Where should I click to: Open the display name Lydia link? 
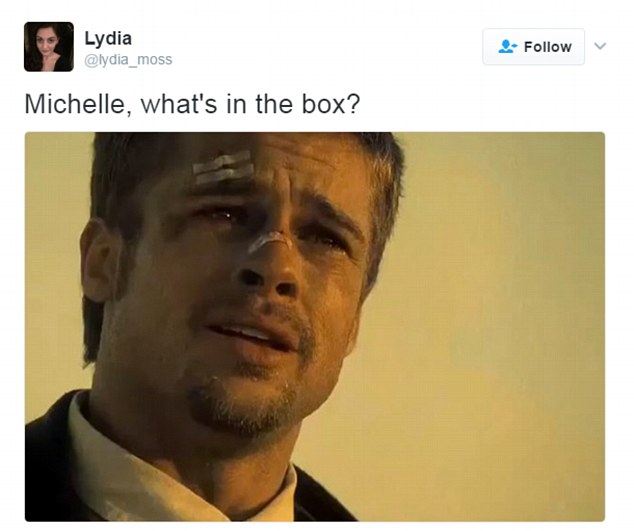[x=108, y=39]
